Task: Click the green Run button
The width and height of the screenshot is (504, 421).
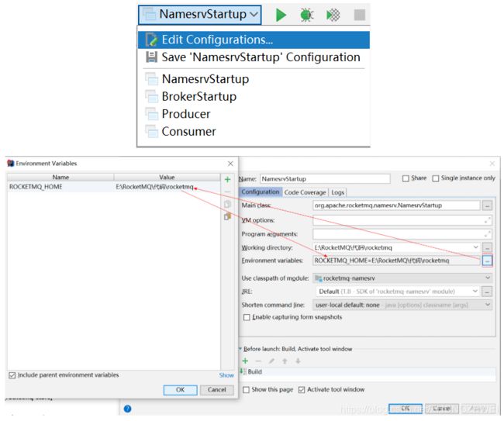Action: [x=281, y=15]
